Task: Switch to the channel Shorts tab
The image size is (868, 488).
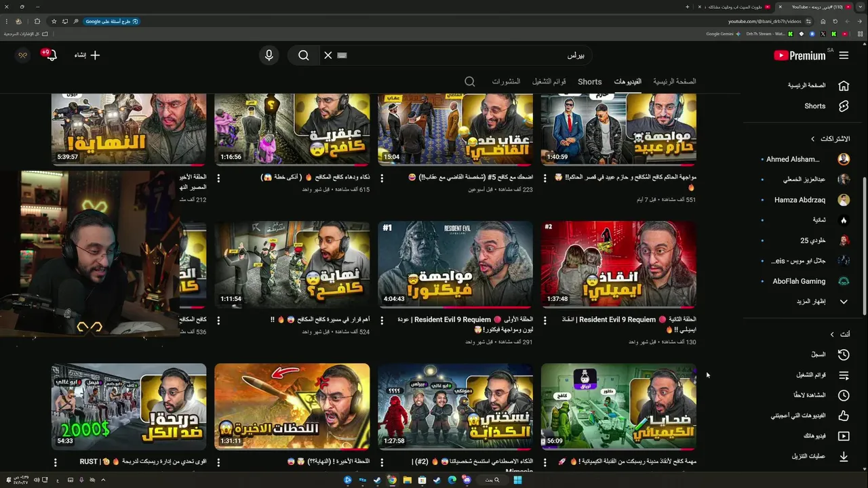Action: [589, 81]
